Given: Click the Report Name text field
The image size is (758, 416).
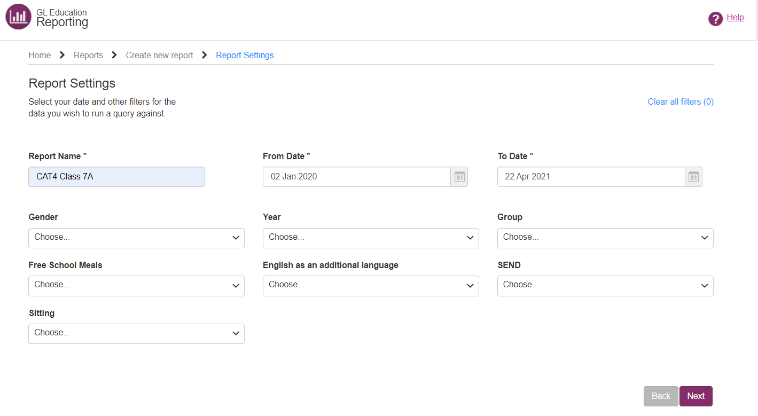Looking at the screenshot, I should pos(116,177).
